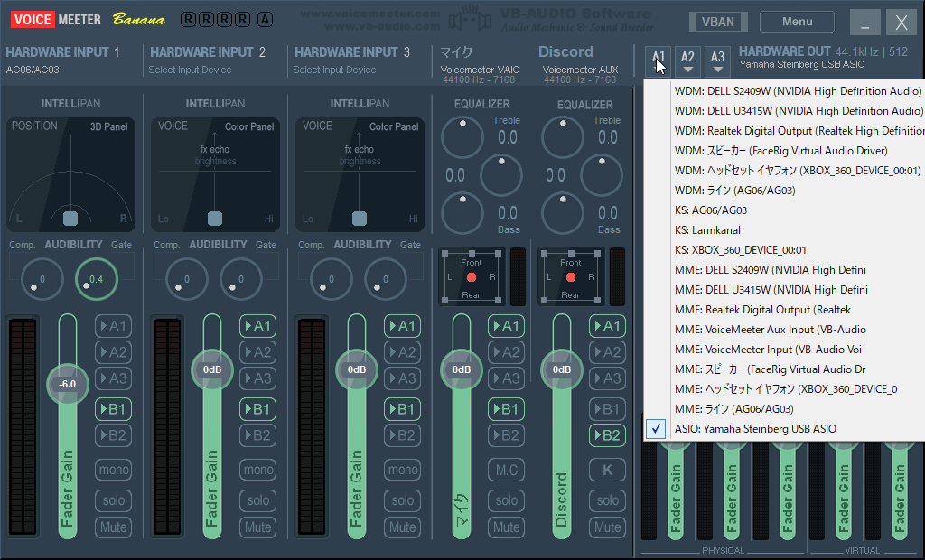The height and width of the screenshot is (560, 925).
Task: Click Treble knob on マイク equalizer
Action: coord(462,137)
